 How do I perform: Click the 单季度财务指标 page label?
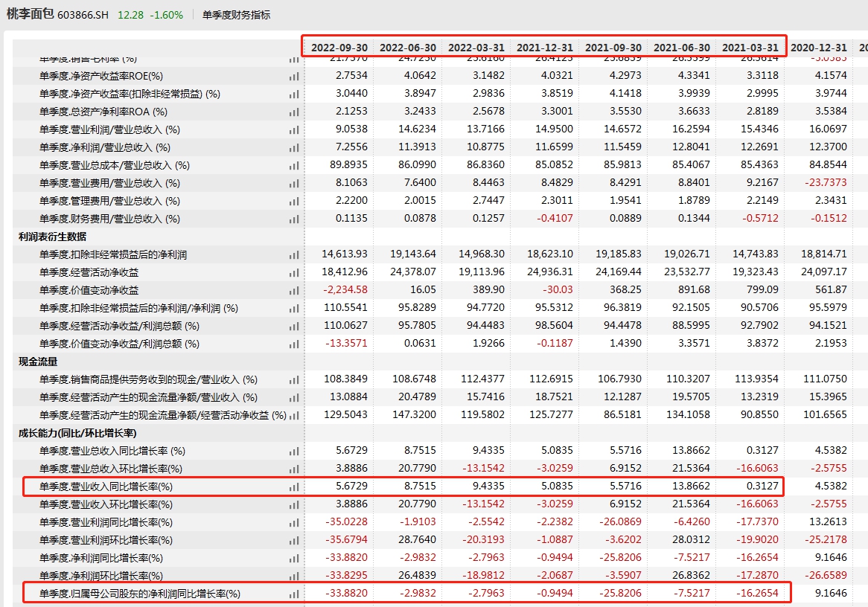tap(237, 15)
